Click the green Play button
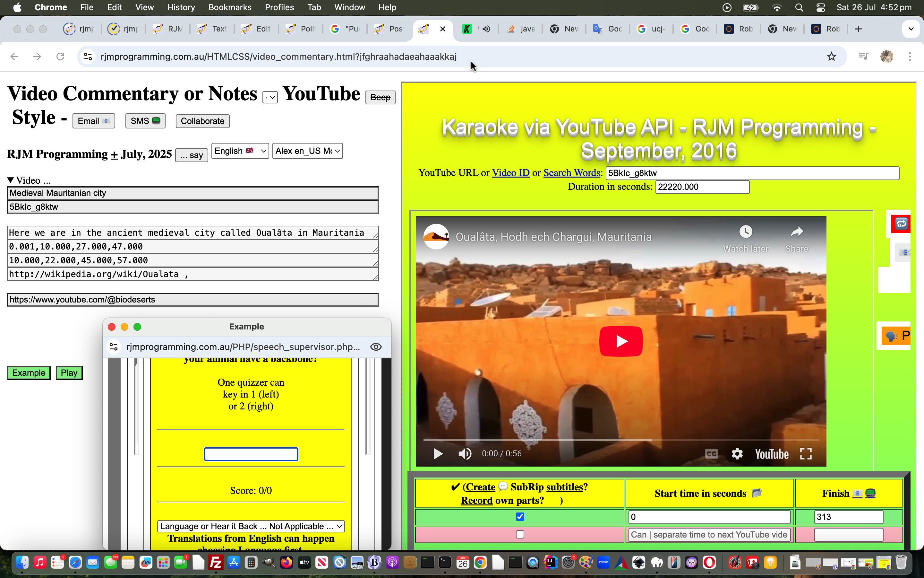This screenshot has height=578, width=924. pyautogui.click(x=69, y=373)
